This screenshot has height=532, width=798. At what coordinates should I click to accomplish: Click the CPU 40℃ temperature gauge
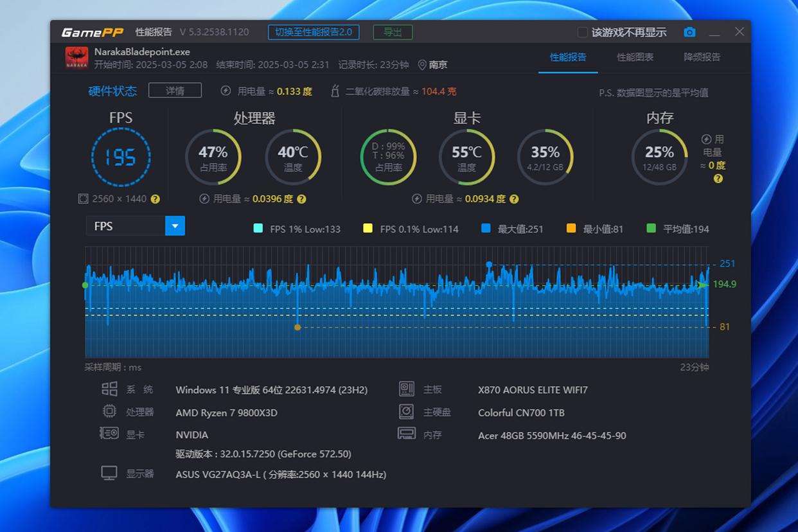pos(293,157)
